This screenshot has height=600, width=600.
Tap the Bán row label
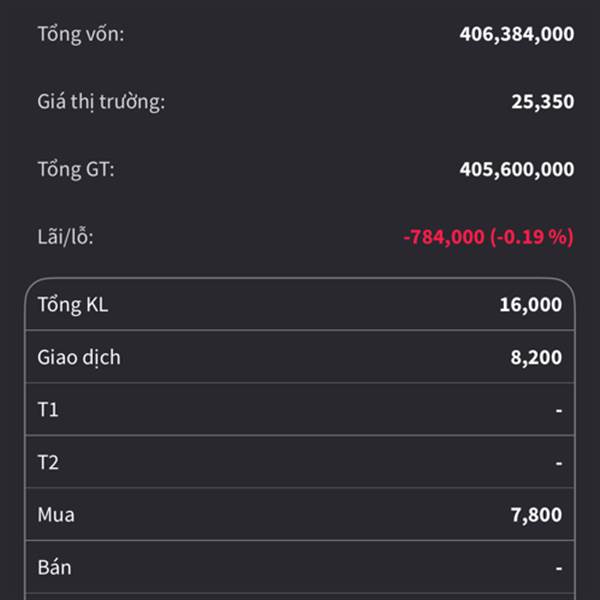click(54, 568)
